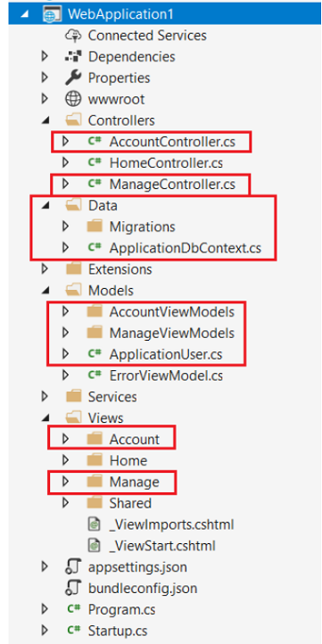Viewport: 322px width, 644px height.
Task: Select the Program.cs file
Action: click(122, 609)
